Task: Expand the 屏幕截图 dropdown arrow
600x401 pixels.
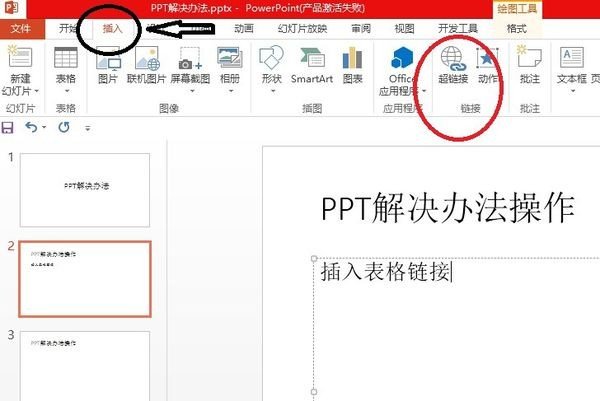Action: [x=192, y=91]
